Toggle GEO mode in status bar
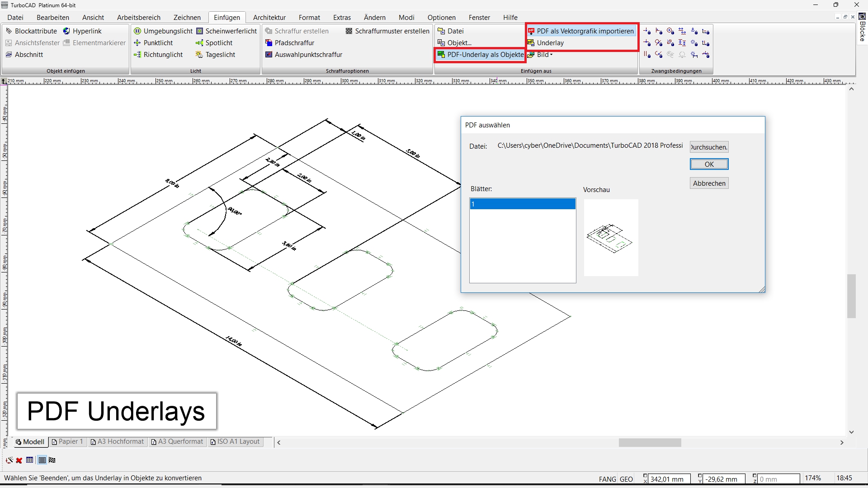 (626, 479)
